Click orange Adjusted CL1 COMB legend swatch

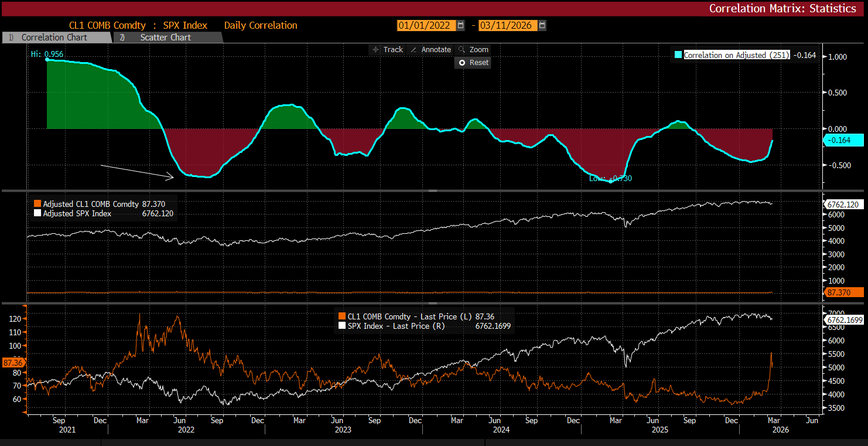[37, 204]
